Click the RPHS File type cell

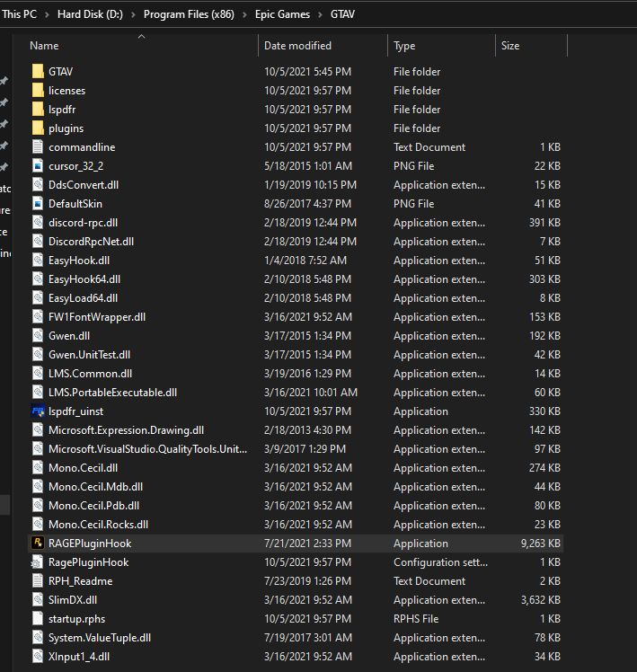[x=416, y=619]
